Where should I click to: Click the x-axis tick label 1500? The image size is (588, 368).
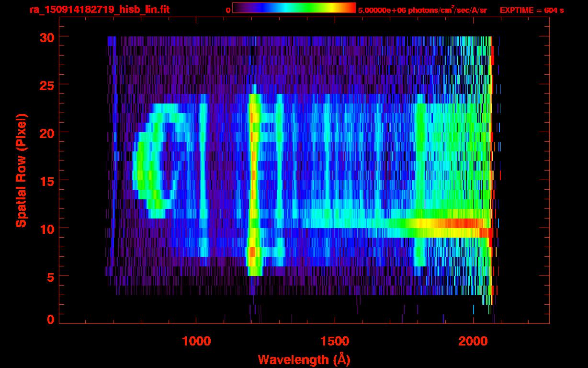[x=334, y=341]
